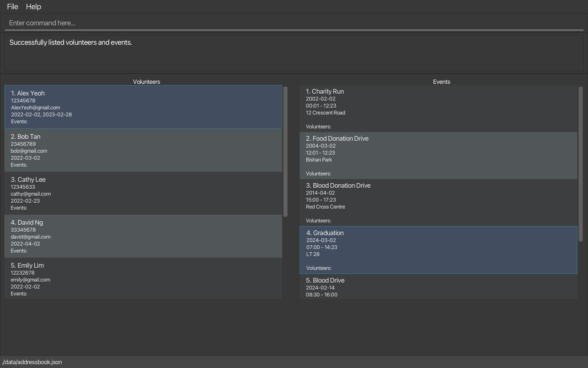Click location 'LT 28'
Viewport: 588px width, 368px height.
click(x=313, y=254)
